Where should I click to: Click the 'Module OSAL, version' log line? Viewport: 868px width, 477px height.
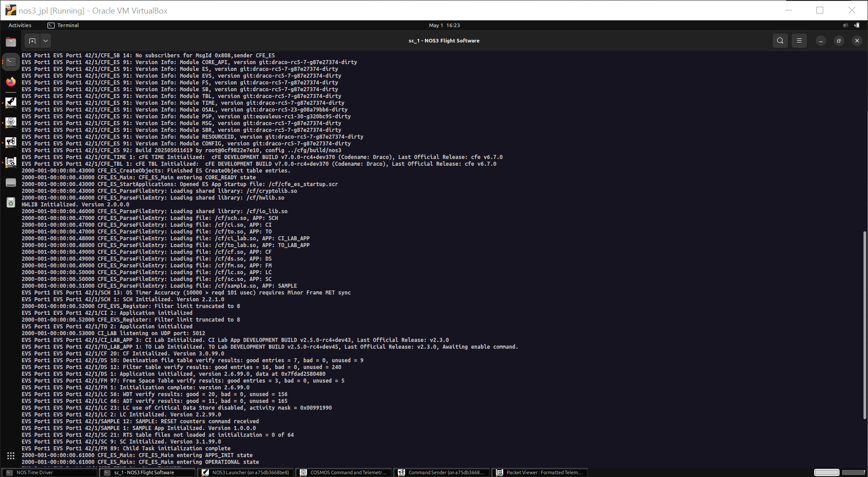pos(184,110)
